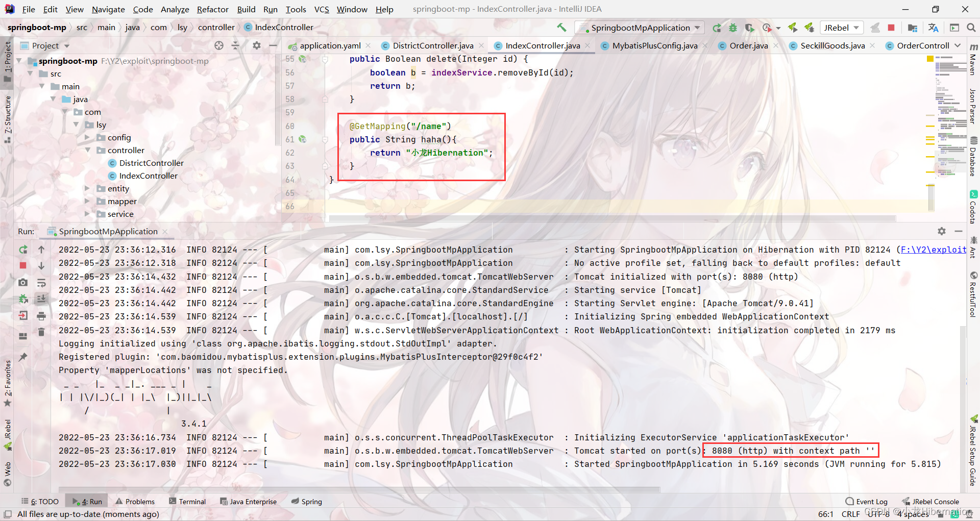Screen dimensions: 980x521
Task: Click the Run with JRebel rocket icon
Action: point(793,28)
